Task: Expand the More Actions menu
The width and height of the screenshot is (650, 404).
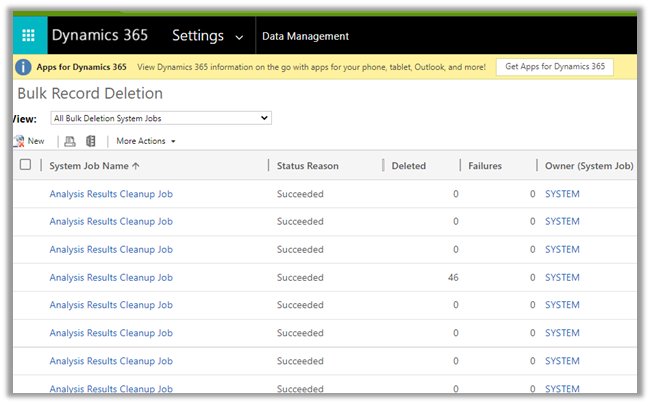Action: click(x=145, y=142)
